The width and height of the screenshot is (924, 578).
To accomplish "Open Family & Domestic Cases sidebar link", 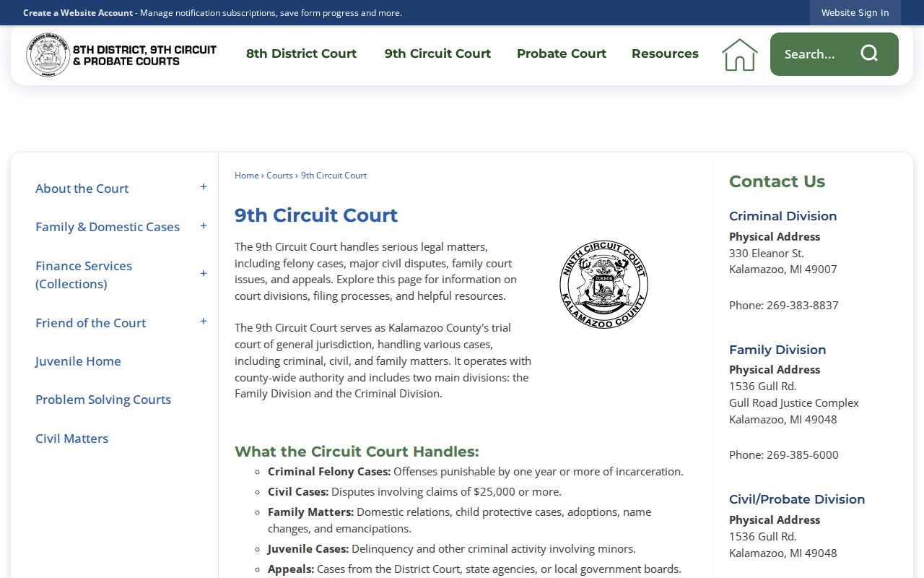I will click(108, 227).
